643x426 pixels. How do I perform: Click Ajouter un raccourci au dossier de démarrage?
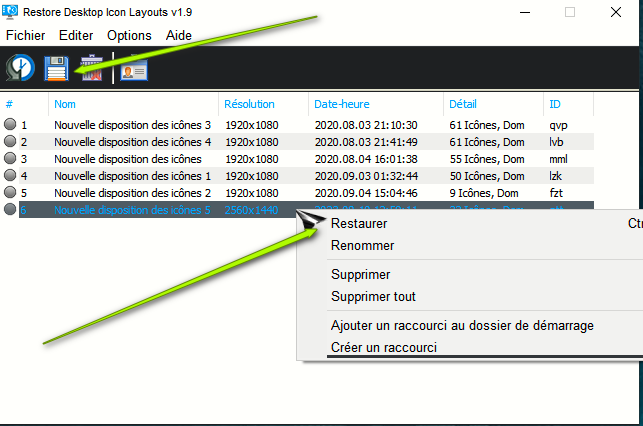462,325
